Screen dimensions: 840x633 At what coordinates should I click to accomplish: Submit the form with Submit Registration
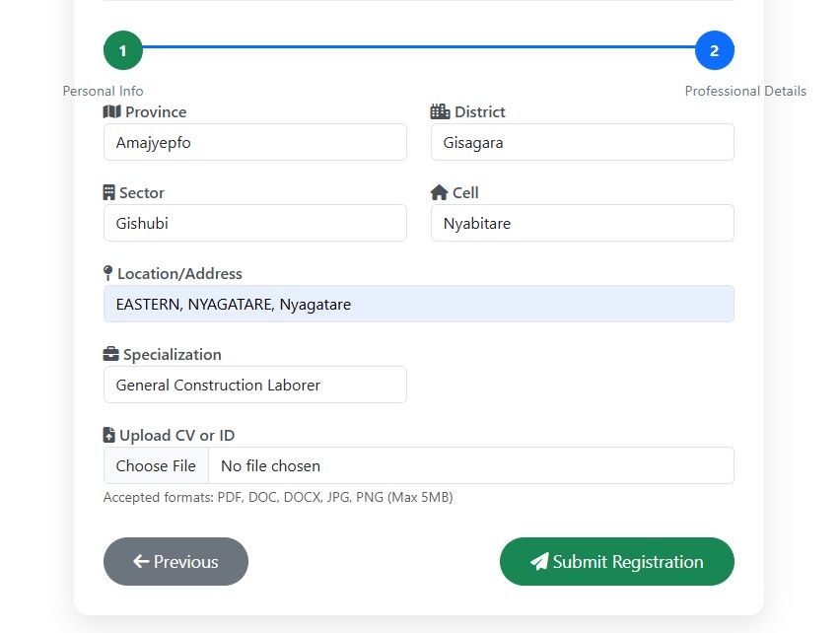point(616,562)
